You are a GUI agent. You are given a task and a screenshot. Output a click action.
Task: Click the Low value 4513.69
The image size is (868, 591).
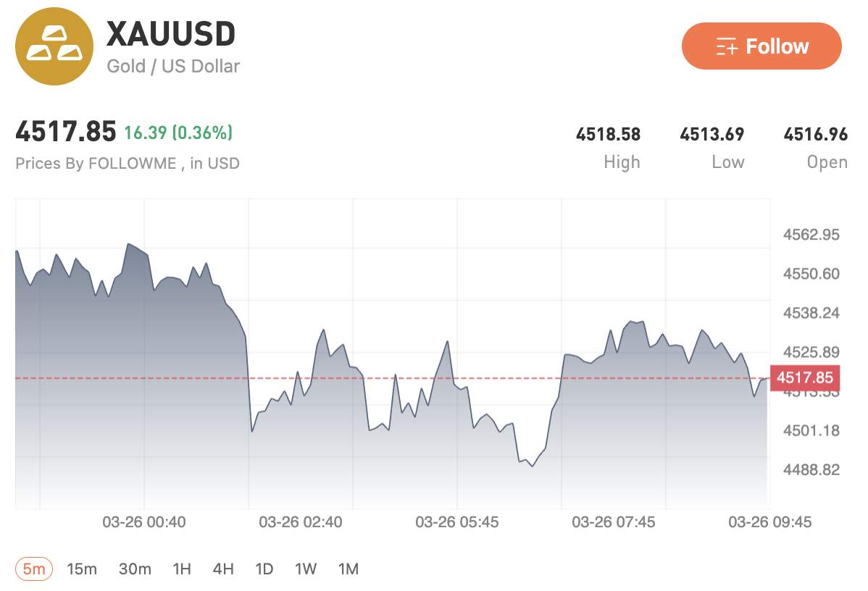pos(711,134)
